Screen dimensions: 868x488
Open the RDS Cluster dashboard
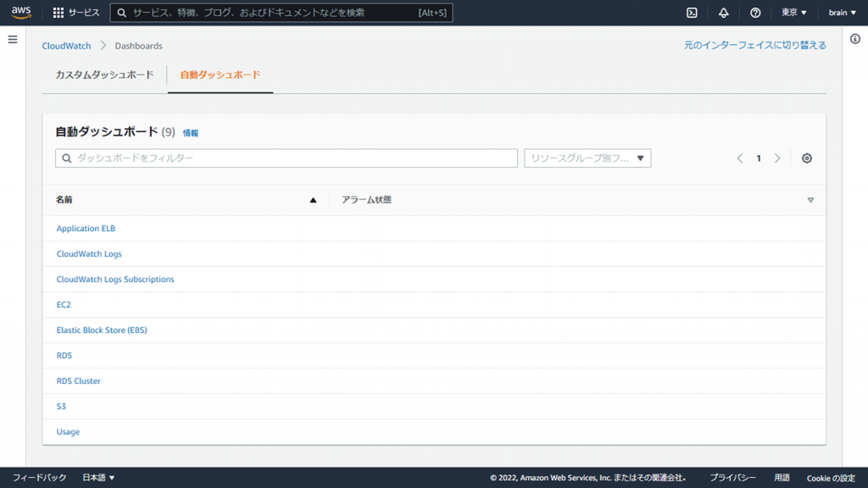79,381
